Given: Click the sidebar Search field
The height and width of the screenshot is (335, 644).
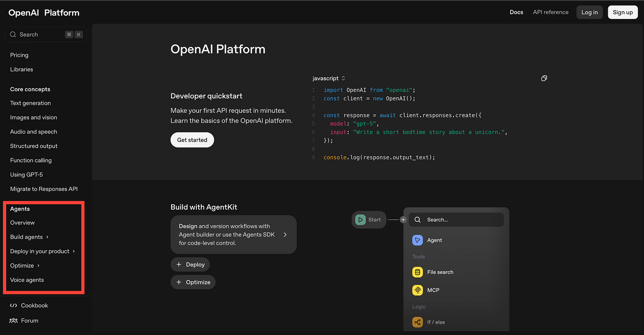Looking at the screenshot, I should tap(46, 35).
